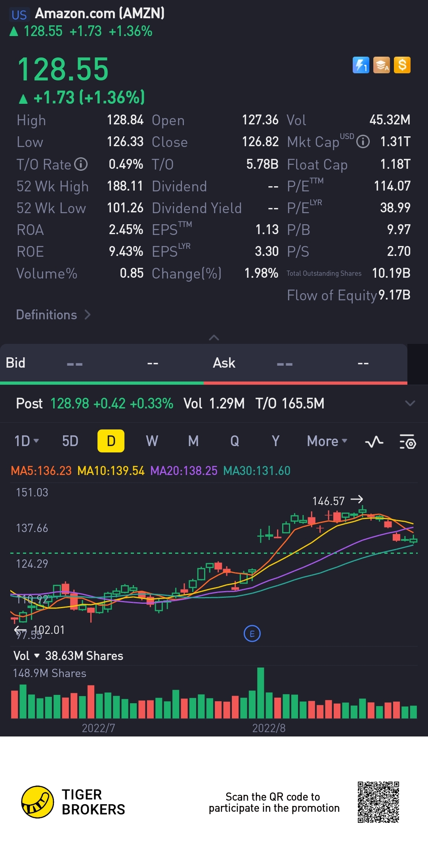Tap the orange stacked-layers icon

pos(381,65)
